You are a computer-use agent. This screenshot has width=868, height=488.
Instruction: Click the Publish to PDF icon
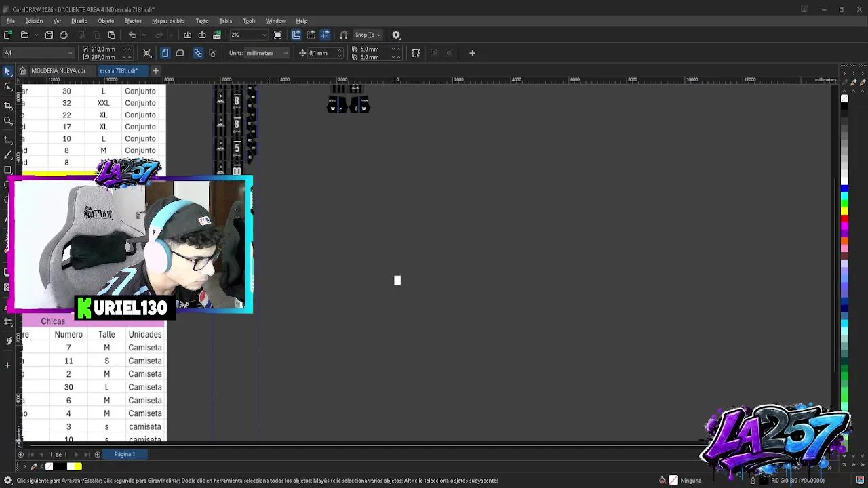217,35
